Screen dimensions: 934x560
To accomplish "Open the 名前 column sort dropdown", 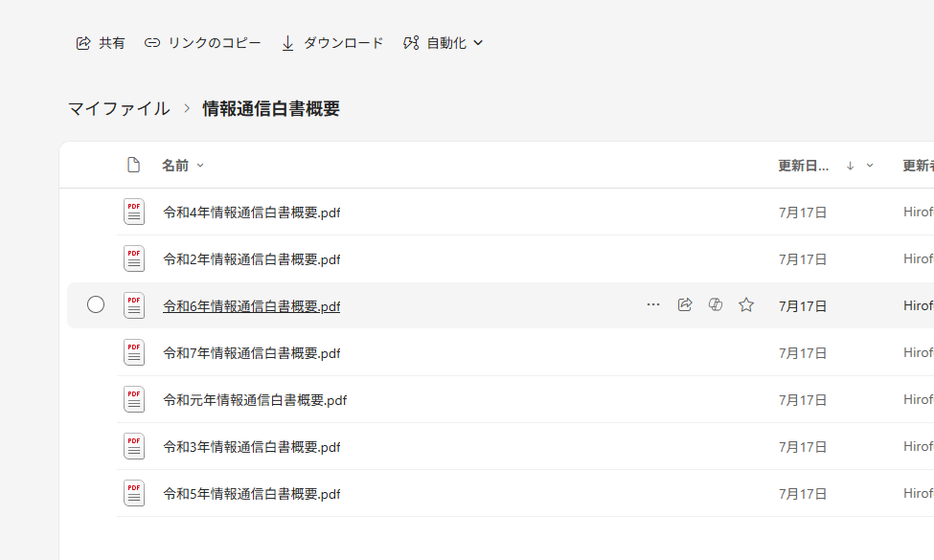I will (200, 166).
